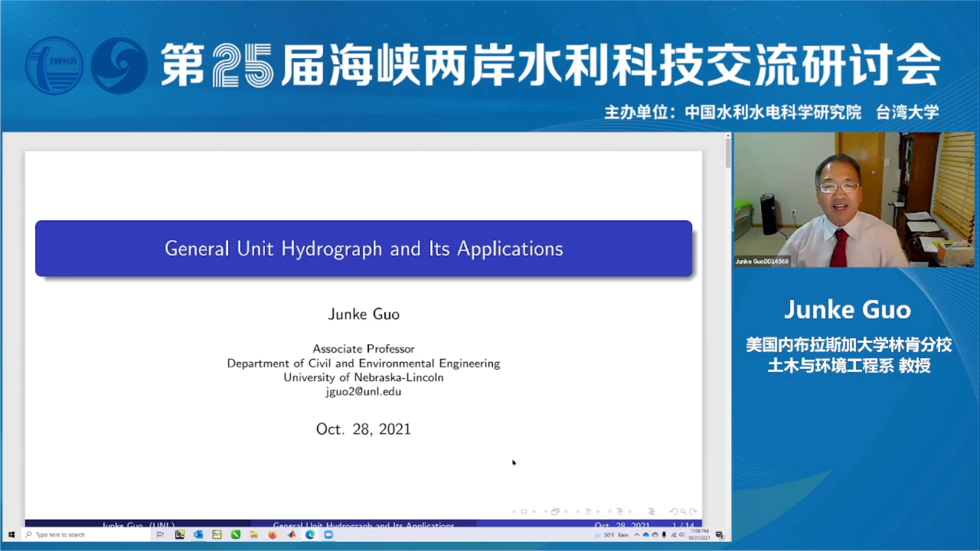Switch to Microsoft Edge in taskbar
This screenshot has width=980, height=551.
point(310,535)
